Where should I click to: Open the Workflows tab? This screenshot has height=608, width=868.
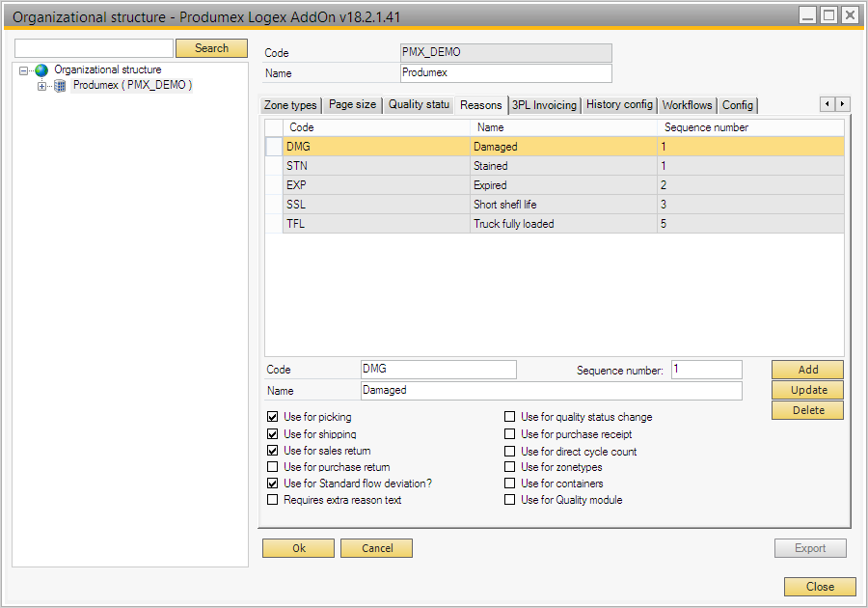687,105
